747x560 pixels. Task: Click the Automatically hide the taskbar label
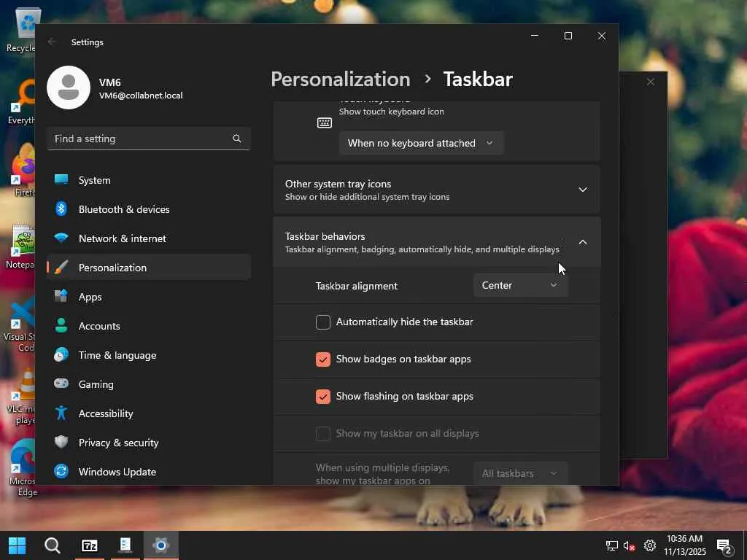coord(404,322)
